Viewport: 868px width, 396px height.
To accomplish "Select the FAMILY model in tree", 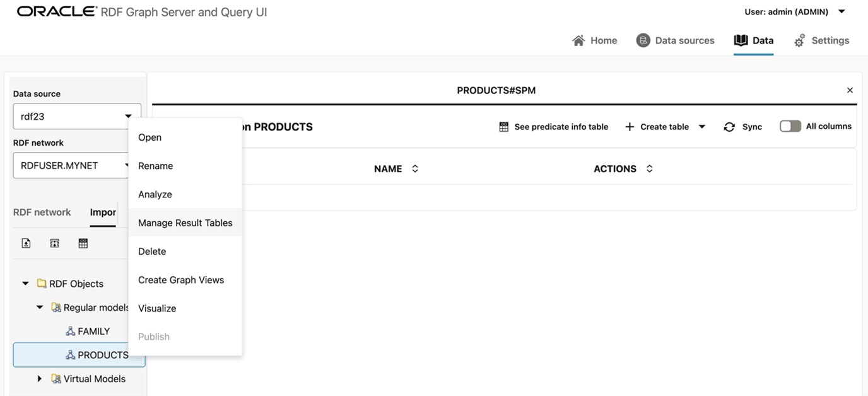I will coord(93,331).
